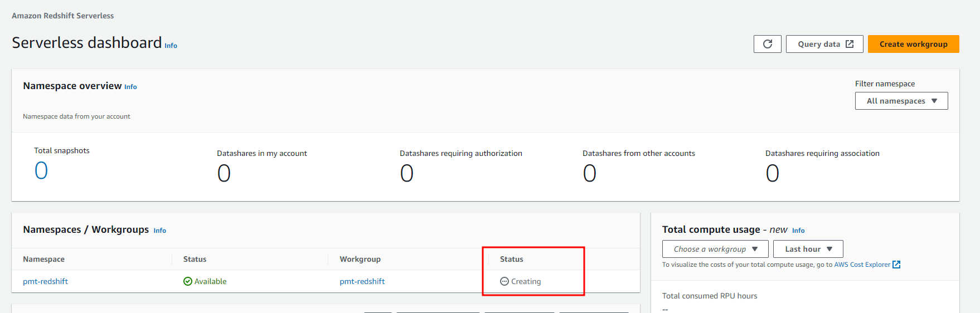The width and height of the screenshot is (980, 313).
Task: Open the pmt-redshift namespace link
Action: 45,281
